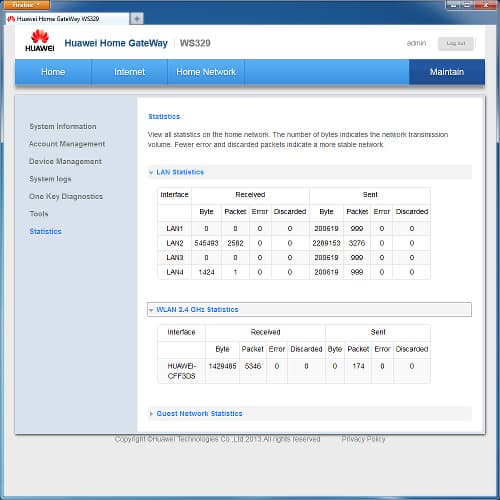Click LAN2 sent byte value 2289153

(326, 243)
